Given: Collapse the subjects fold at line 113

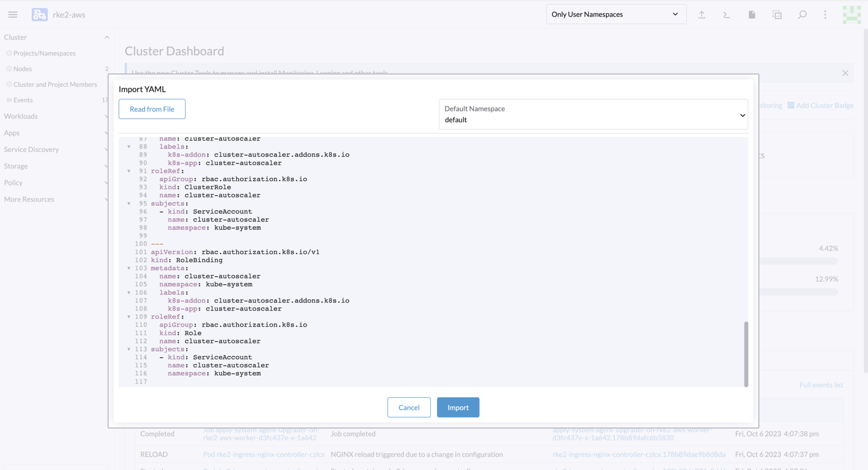Looking at the screenshot, I should tap(129, 349).
